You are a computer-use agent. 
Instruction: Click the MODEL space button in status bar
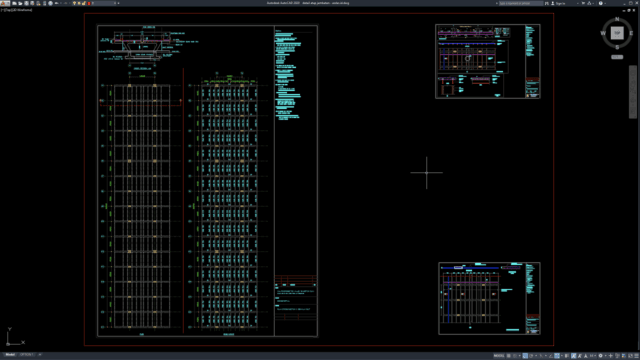tap(499, 356)
